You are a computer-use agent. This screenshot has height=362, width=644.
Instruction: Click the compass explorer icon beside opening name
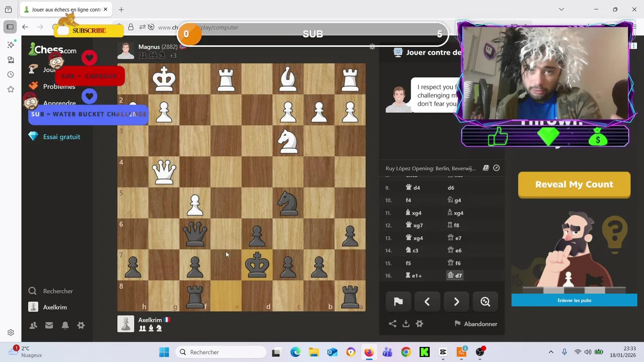point(497,168)
